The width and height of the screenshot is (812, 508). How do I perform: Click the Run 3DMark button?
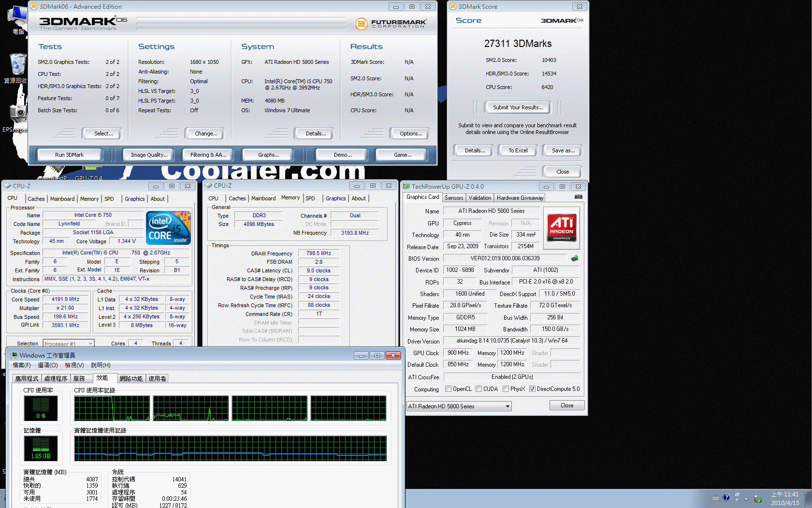(69, 155)
